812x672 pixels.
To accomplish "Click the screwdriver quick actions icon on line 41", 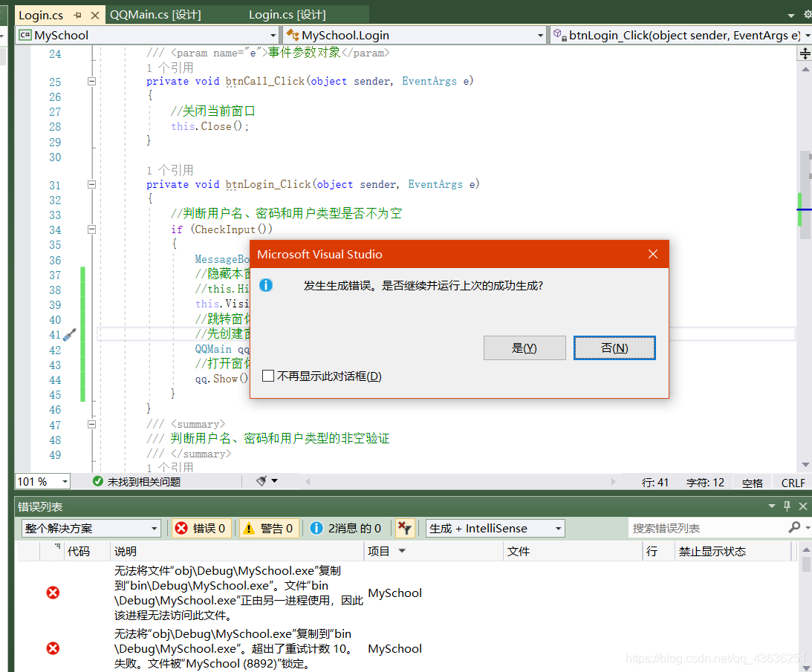I will pyautogui.click(x=69, y=335).
